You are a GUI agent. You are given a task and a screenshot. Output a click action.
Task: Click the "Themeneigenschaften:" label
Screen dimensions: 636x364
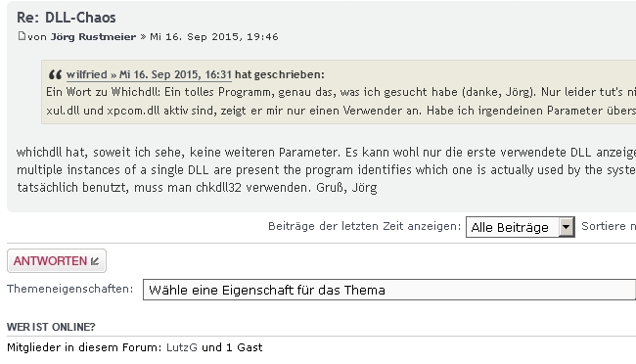click(70, 289)
